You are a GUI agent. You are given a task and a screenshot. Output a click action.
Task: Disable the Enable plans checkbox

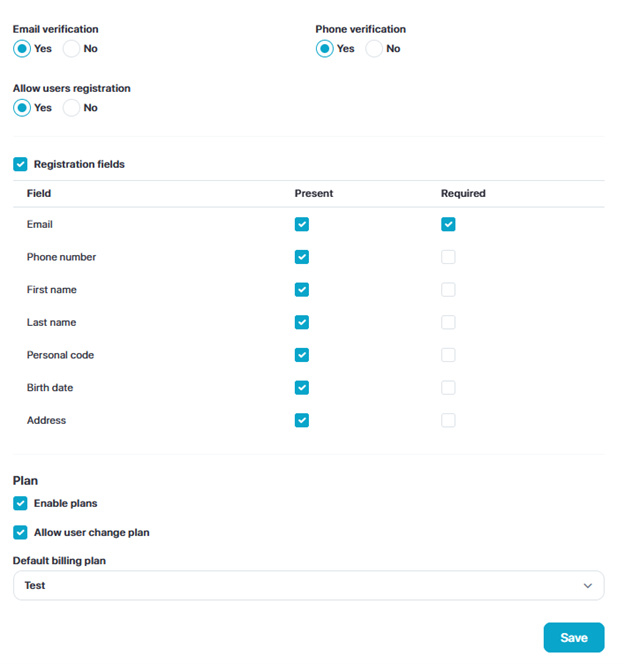[x=20, y=504]
